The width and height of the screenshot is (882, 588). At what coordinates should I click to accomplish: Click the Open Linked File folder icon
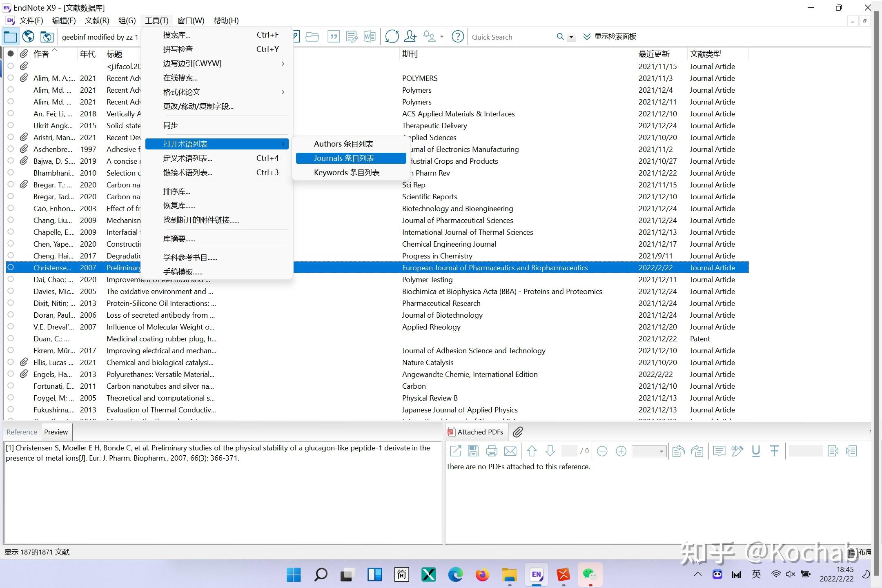[312, 37]
